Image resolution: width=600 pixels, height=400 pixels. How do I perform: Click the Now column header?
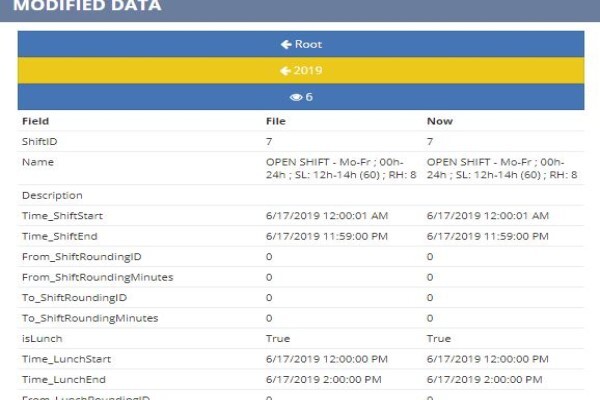(440, 121)
